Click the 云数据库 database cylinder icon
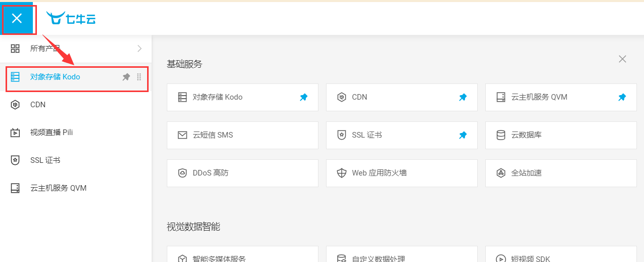The width and height of the screenshot is (644, 262). coord(501,135)
